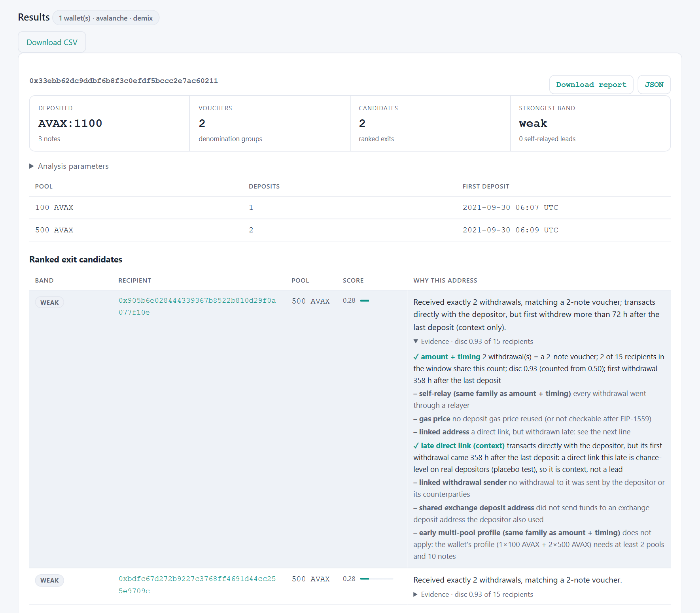Image resolution: width=700 pixels, height=613 pixels.
Task: Expand the Analysis parameters section
Action: coord(69,166)
